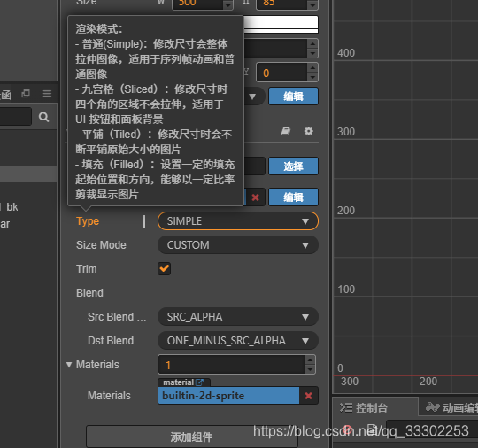Open Src Blend dropdown showing SRC_ALPHA
Screen dimensions: 478x448
click(x=238, y=317)
